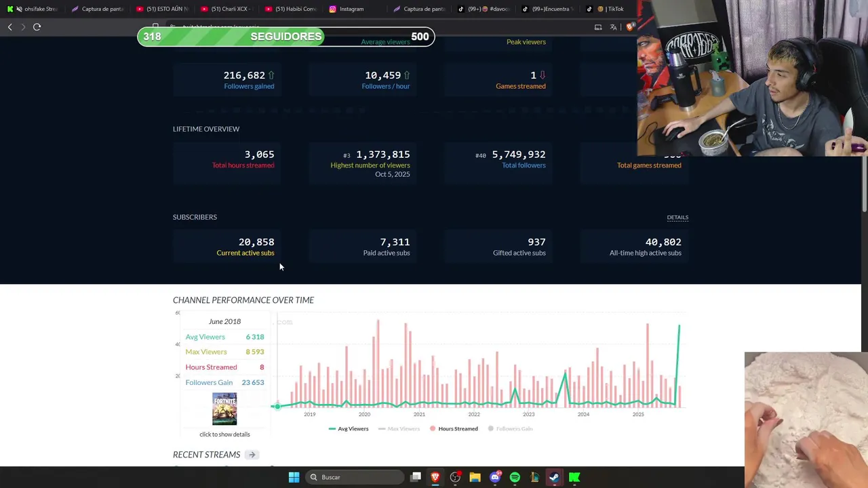Open Spotify from the taskbar

click(x=515, y=477)
